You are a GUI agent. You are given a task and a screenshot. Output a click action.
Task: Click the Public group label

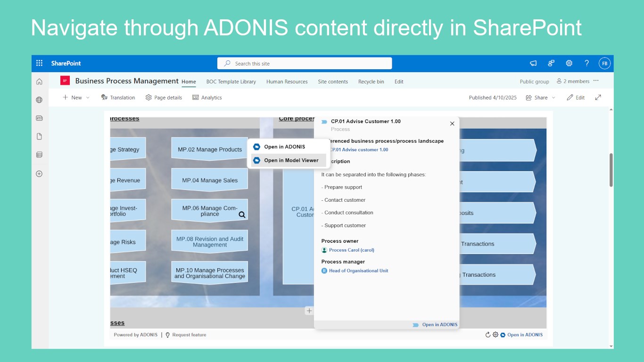[534, 82]
